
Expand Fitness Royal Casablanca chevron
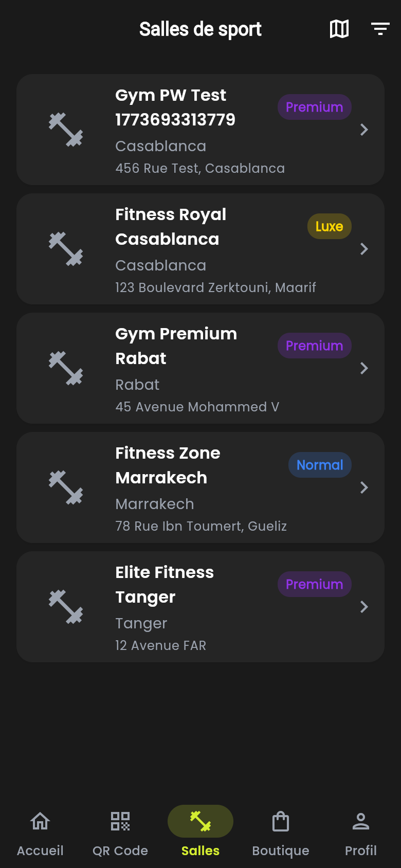[x=364, y=249]
